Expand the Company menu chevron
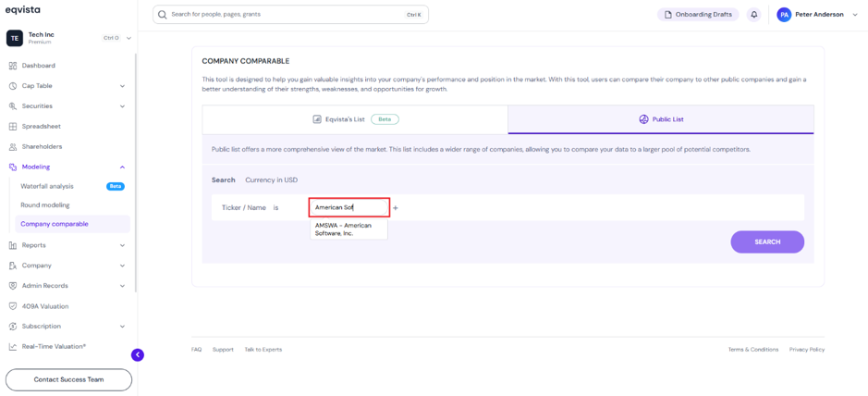Screen dimensions: 868x396 click(x=122, y=266)
